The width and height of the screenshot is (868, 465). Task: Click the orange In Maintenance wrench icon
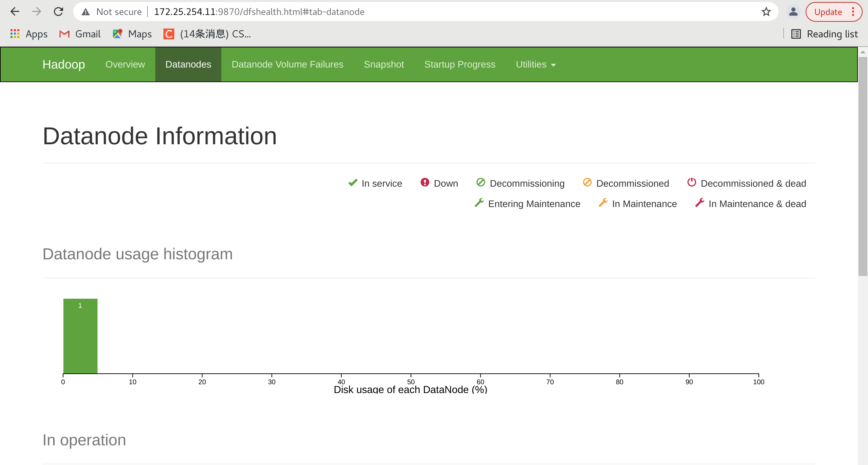click(603, 203)
